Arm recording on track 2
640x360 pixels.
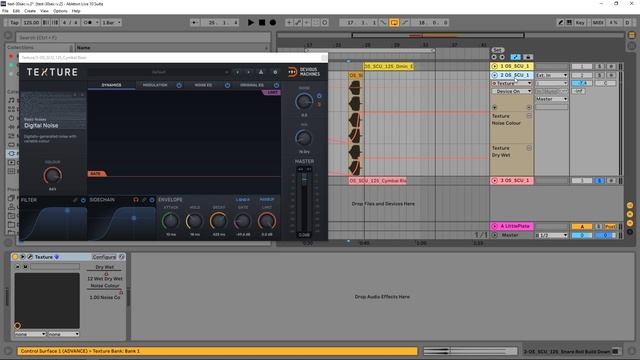[611, 75]
